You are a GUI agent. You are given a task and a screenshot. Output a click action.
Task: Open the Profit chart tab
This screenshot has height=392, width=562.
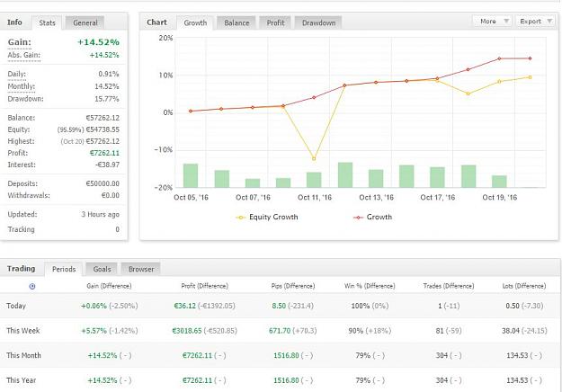[275, 22]
